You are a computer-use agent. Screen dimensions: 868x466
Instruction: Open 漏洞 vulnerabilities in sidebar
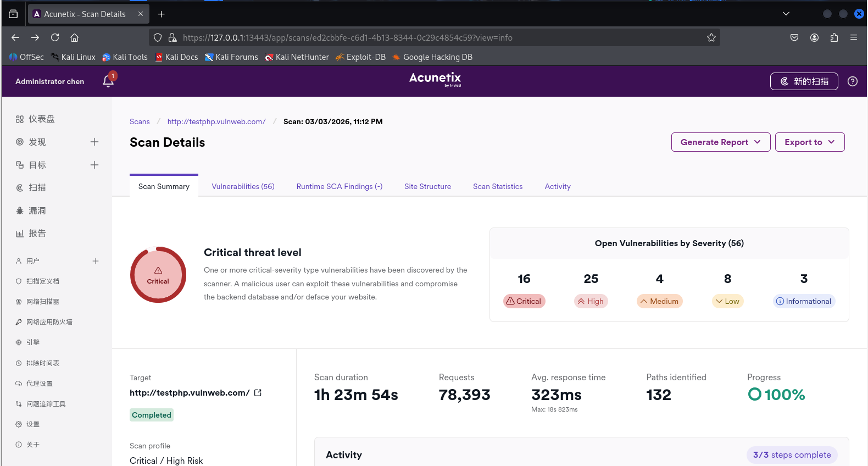pyautogui.click(x=31, y=211)
